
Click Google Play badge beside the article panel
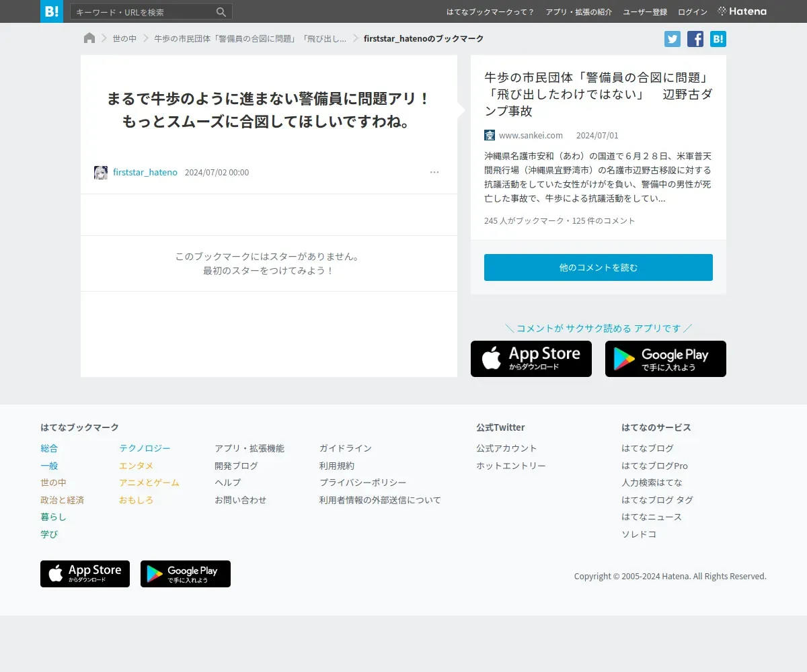click(x=666, y=359)
